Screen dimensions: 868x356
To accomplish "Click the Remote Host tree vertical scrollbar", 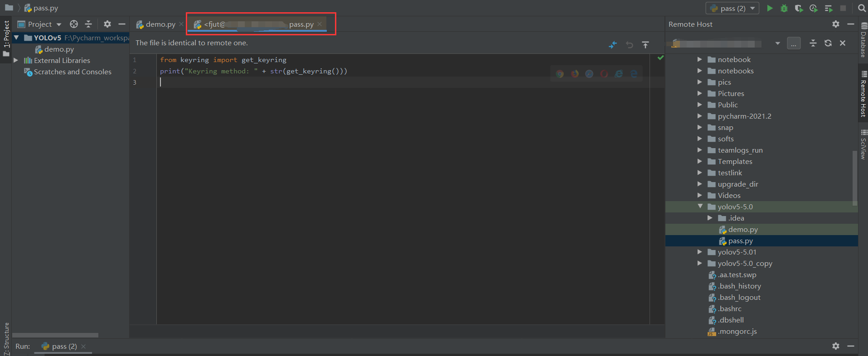I will (855, 178).
